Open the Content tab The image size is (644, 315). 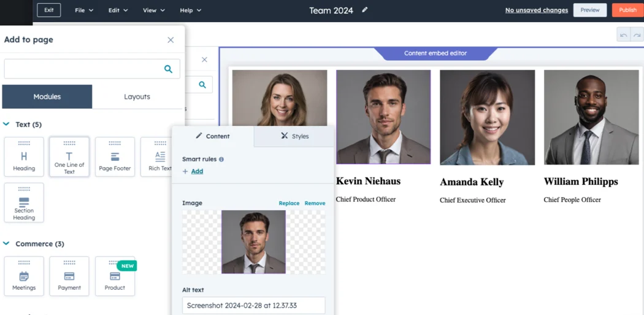[213, 136]
